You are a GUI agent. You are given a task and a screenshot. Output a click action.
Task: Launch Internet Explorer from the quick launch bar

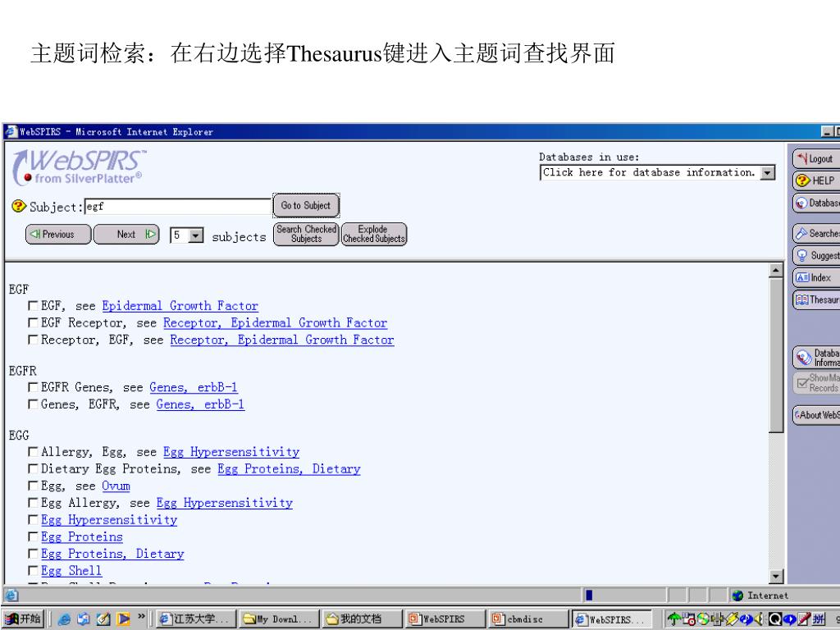64,619
